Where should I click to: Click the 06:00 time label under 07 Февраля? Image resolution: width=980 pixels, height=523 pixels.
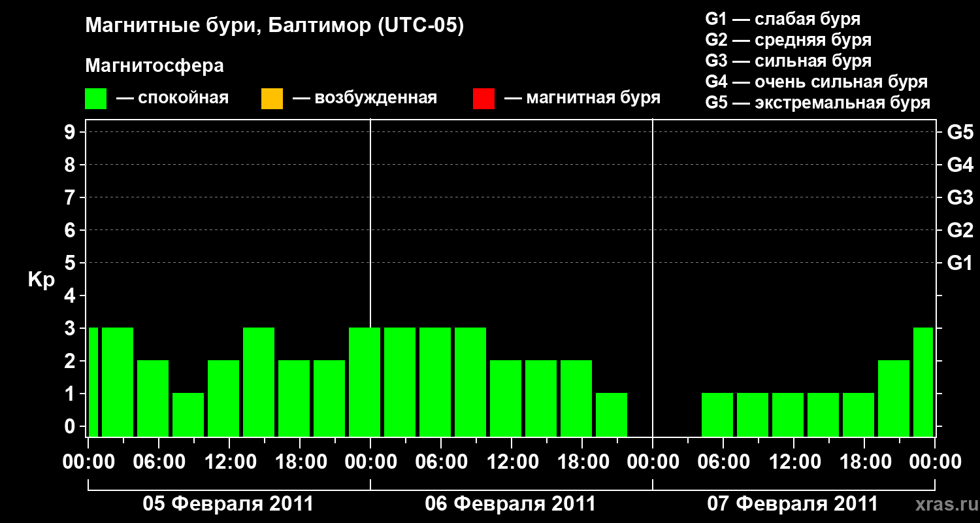723,462
